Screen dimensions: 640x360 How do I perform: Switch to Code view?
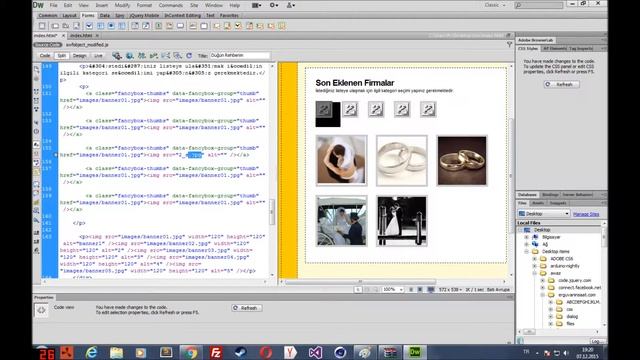click(x=45, y=56)
